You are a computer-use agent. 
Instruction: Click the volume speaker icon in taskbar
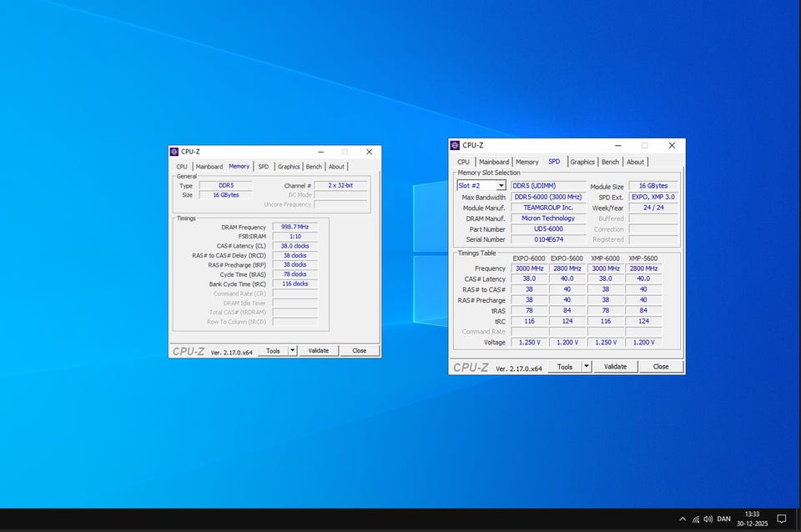708,519
